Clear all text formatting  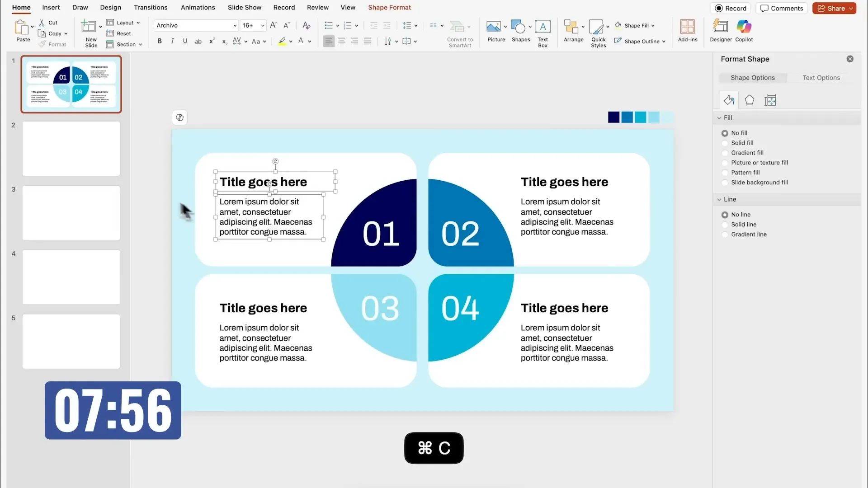click(x=306, y=25)
